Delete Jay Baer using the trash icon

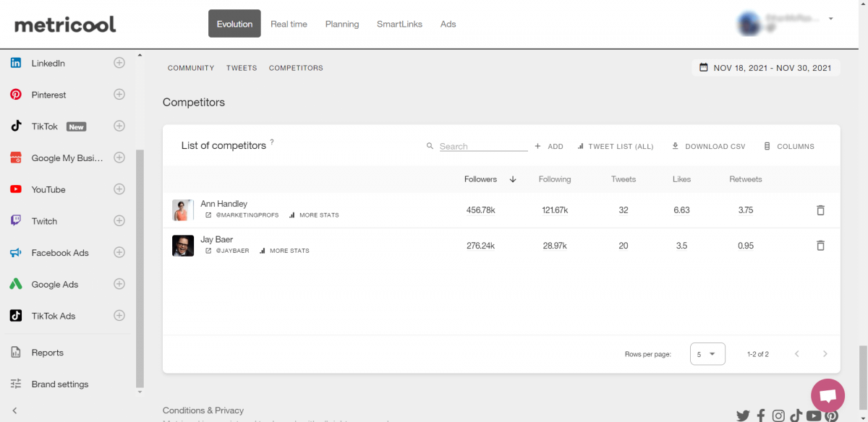coord(820,245)
